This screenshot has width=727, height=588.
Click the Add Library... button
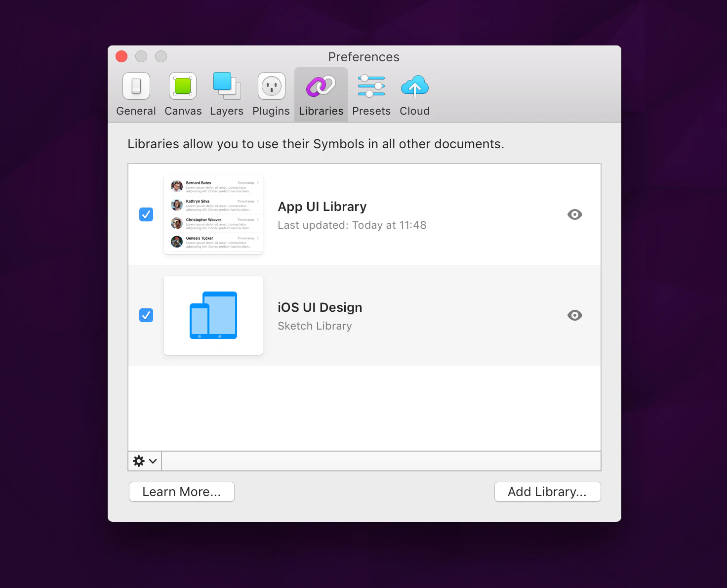click(x=547, y=492)
